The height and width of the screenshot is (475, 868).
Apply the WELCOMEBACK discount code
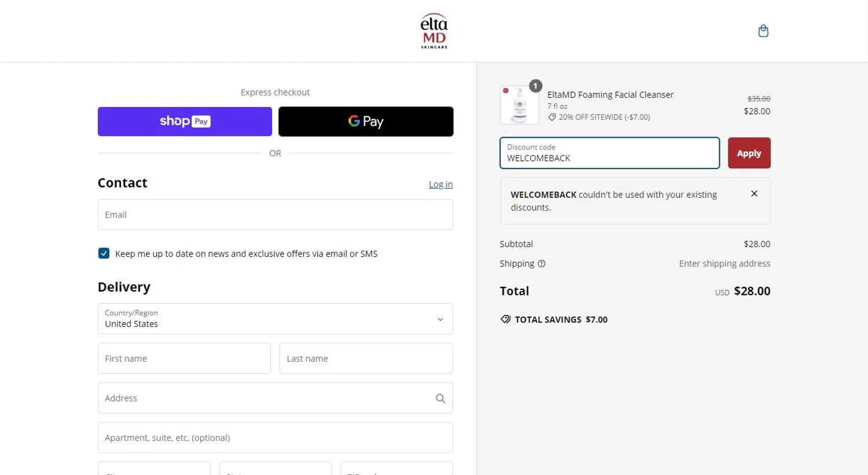[x=749, y=153]
